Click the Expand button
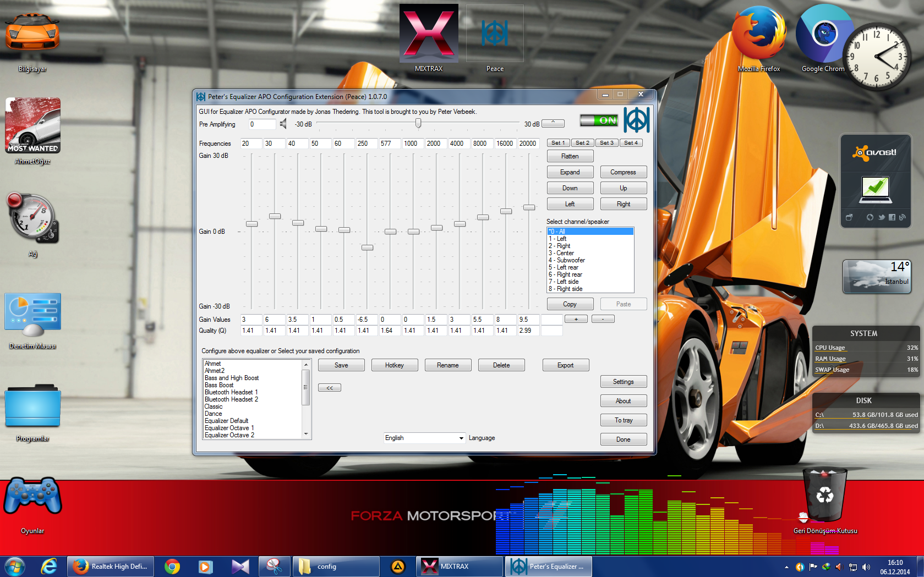Image resolution: width=924 pixels, height=577 pixels. [570, 172]
